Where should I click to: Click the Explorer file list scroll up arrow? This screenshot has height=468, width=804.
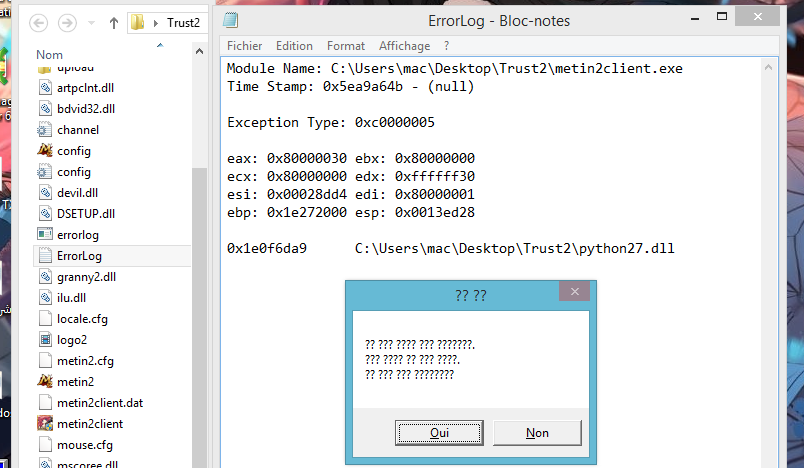(199, 51)
